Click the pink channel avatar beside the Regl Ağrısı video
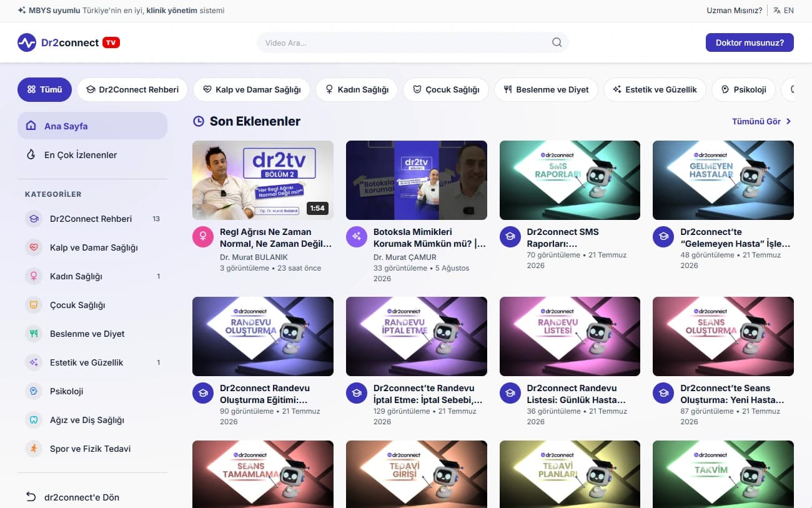Screen dimensions: 812x508 click(203, 237)
